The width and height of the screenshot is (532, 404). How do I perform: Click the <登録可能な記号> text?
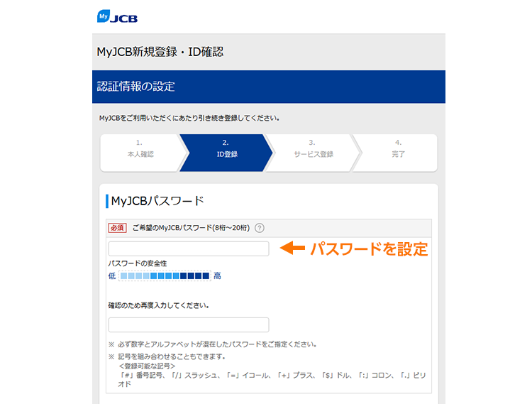tap(147, 366)
